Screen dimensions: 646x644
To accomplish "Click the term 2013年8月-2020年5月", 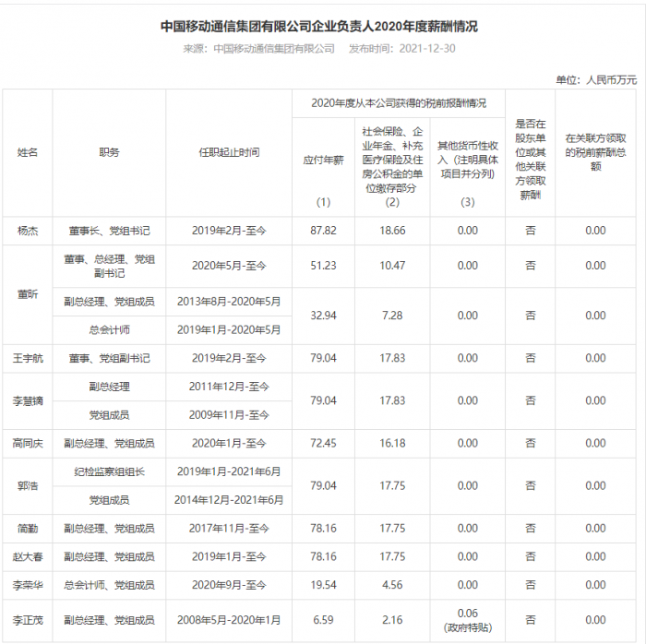I will point(229,302).
